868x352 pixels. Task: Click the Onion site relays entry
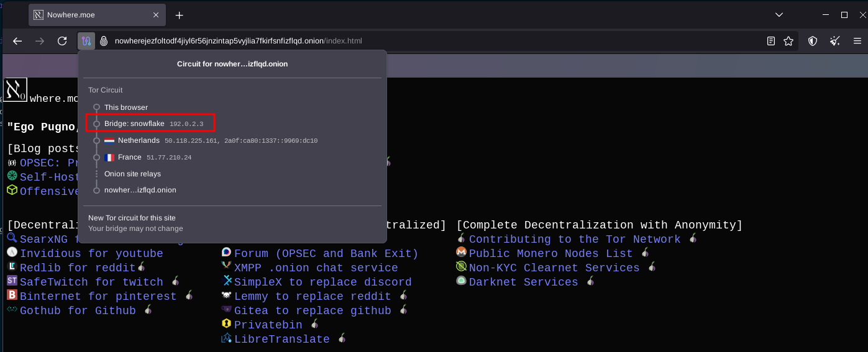pyautogui.click(x=132, y=174)
